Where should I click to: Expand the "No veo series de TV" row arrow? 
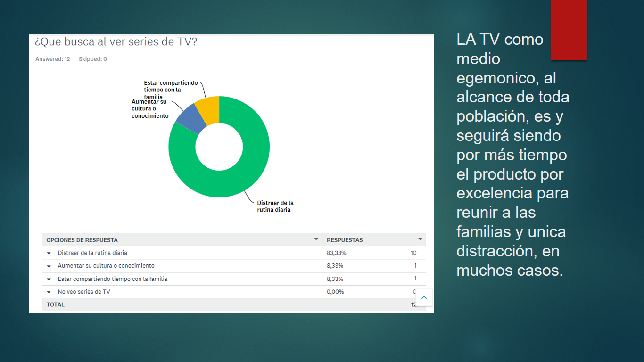coord(49,292)
